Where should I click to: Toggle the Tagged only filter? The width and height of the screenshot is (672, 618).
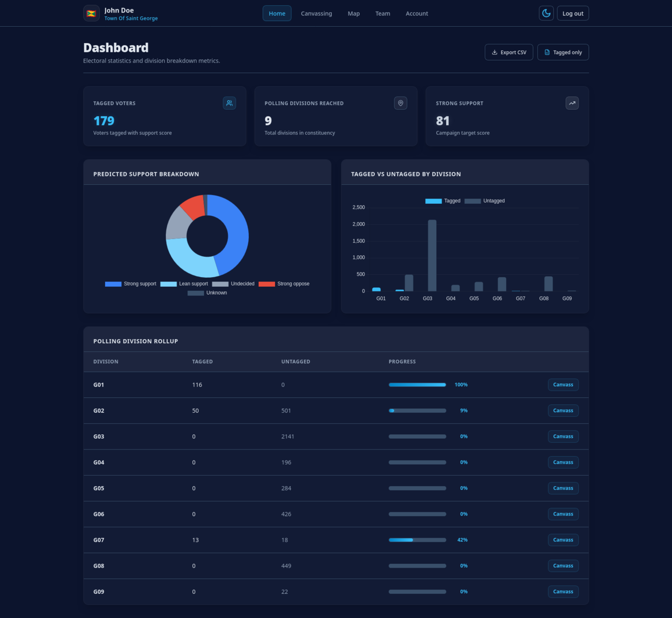(x=563, y=53)
